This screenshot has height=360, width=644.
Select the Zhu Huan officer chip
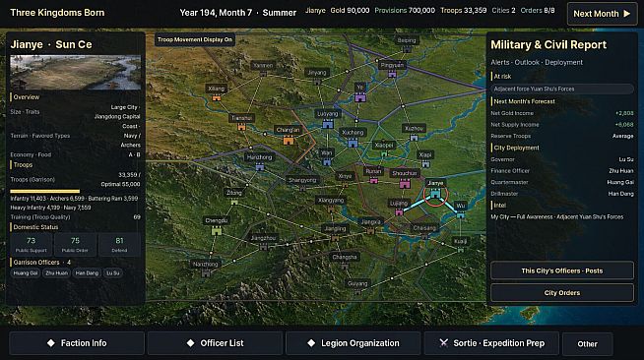(57, 273)
